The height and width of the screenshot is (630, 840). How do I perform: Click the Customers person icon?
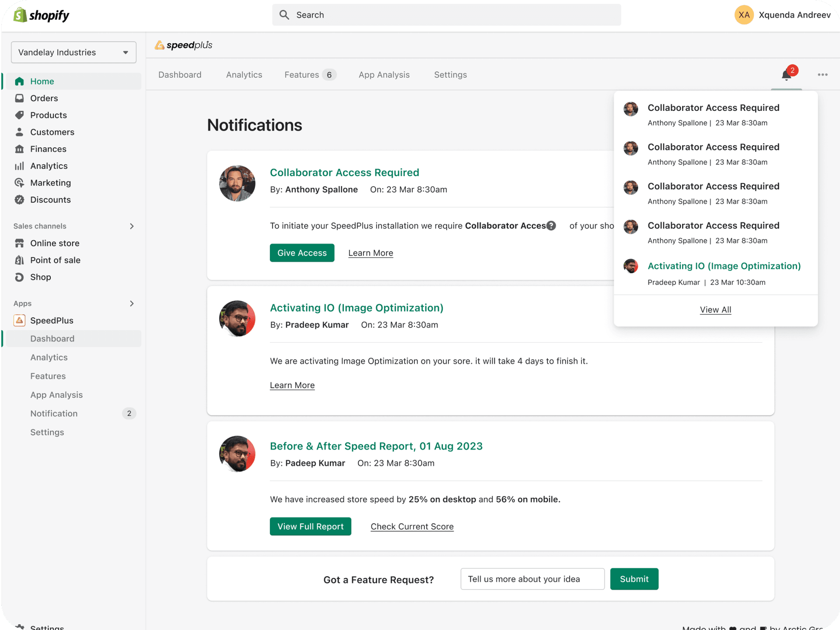pos(19,132)
